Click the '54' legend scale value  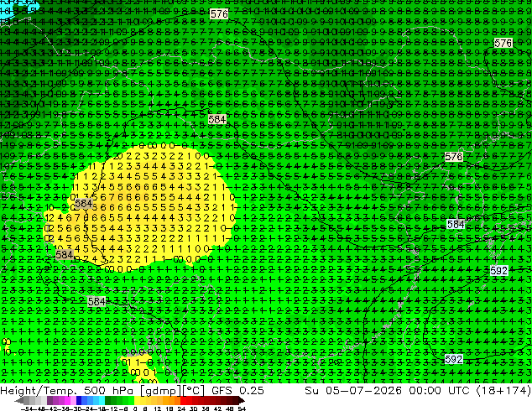click(x=242, y=408)
